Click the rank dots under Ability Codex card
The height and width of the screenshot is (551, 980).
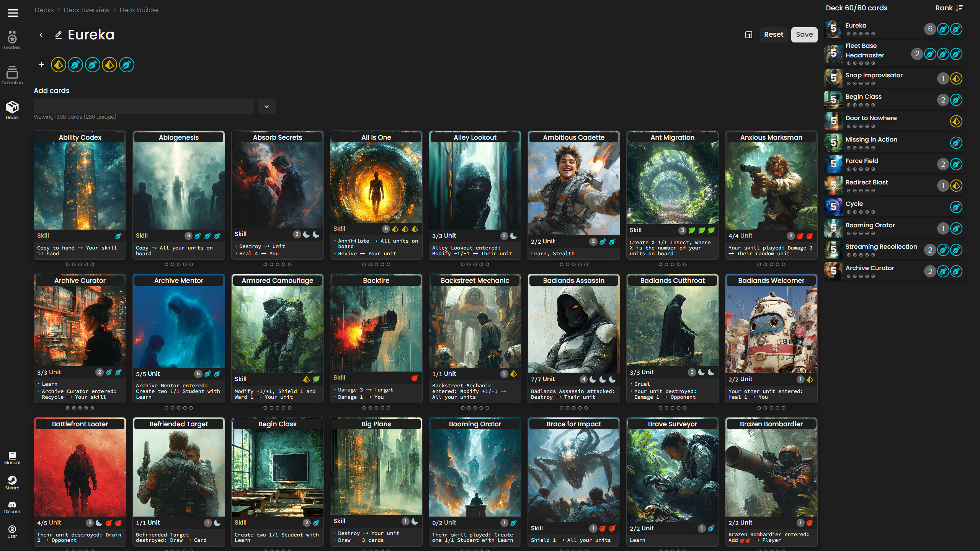[80, 264]
